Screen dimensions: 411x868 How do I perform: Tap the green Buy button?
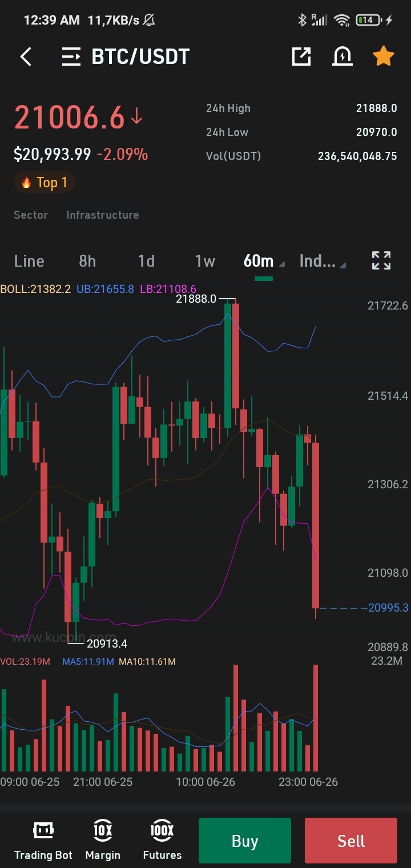[x=245, y=841]
